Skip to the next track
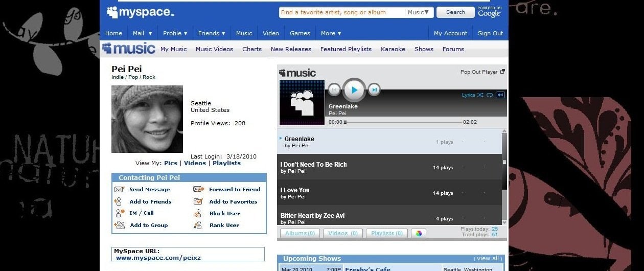This screenshot has width=644, height=271. click(374, 90)
